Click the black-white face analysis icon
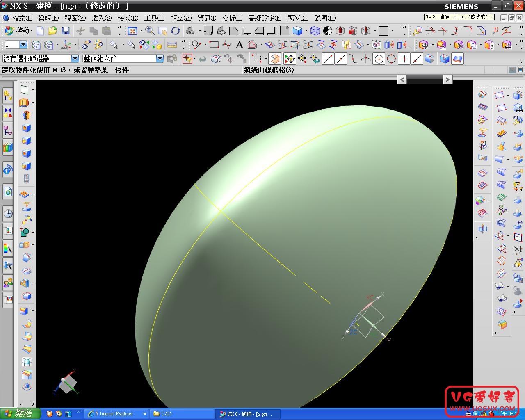This screenshot has height=420, width=525. click(x=328, y=31)
